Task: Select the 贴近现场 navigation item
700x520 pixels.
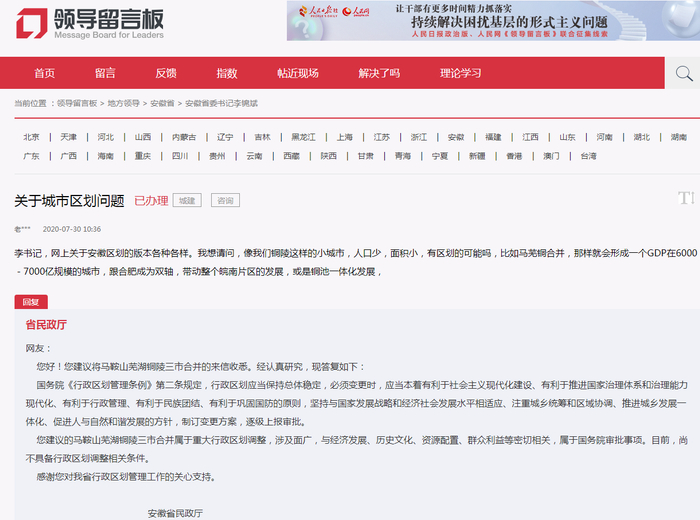Action: pos(298,73)
